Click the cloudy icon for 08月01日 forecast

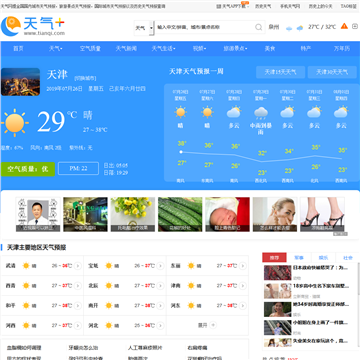341,112
